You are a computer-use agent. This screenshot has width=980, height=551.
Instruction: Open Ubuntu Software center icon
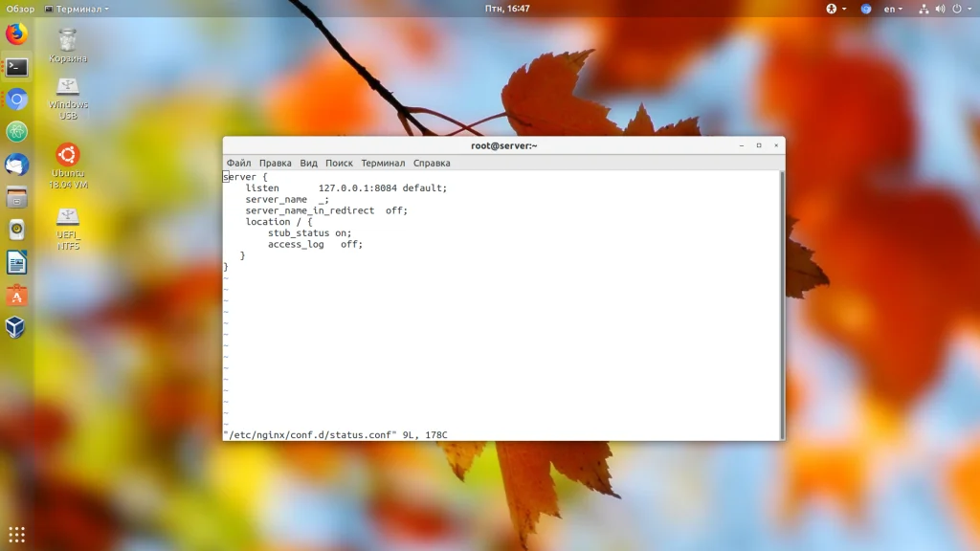pos(16,295)
